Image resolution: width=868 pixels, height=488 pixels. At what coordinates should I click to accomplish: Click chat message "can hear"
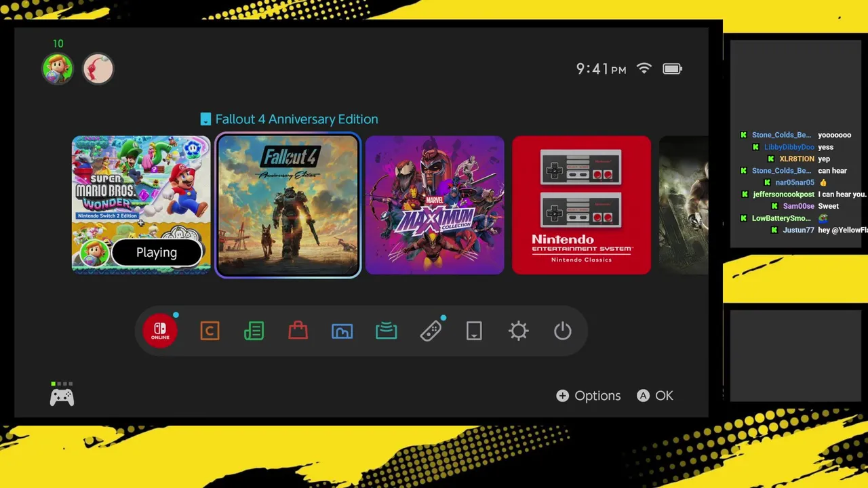(832, 171)
